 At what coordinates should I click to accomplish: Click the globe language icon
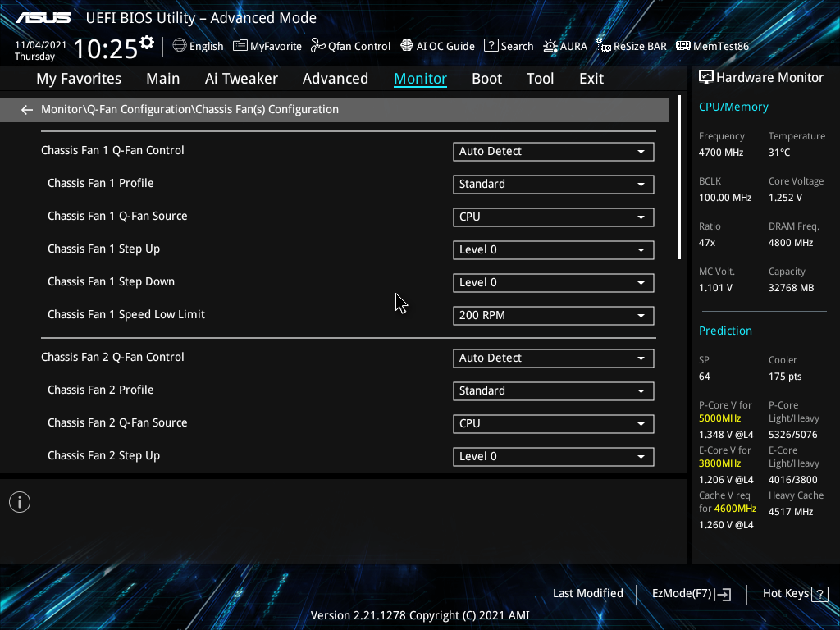coord(180,46)
